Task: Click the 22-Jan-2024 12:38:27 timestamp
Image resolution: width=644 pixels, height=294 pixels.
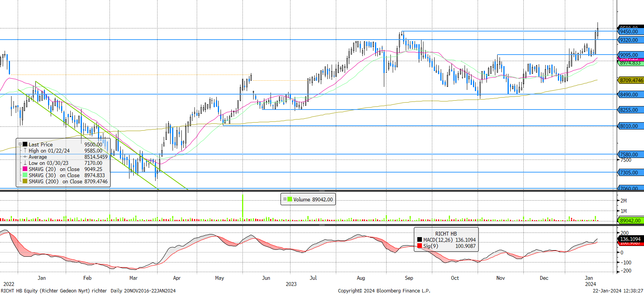Action: tap(618, 291)
